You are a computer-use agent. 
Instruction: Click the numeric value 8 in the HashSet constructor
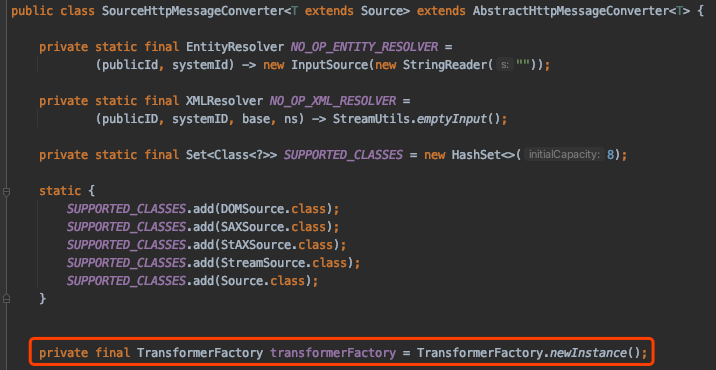pos(610,155)
